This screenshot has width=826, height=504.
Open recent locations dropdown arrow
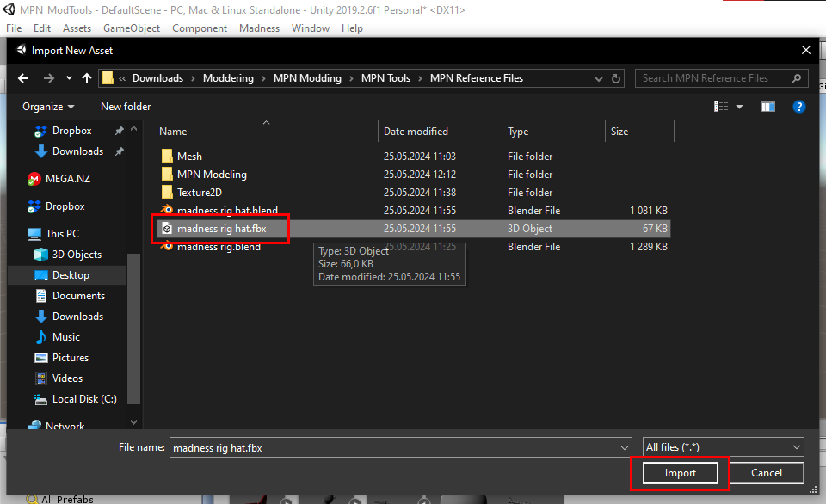click(x=69, y=78)
